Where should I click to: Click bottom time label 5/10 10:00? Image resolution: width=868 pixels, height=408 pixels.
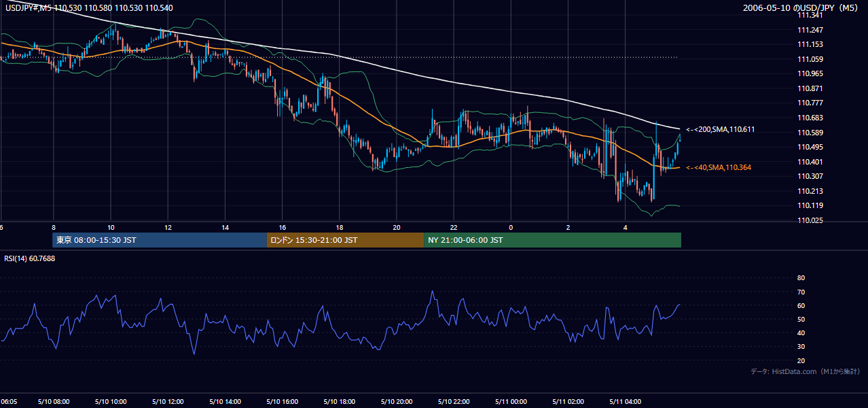[x=111, y=402]
